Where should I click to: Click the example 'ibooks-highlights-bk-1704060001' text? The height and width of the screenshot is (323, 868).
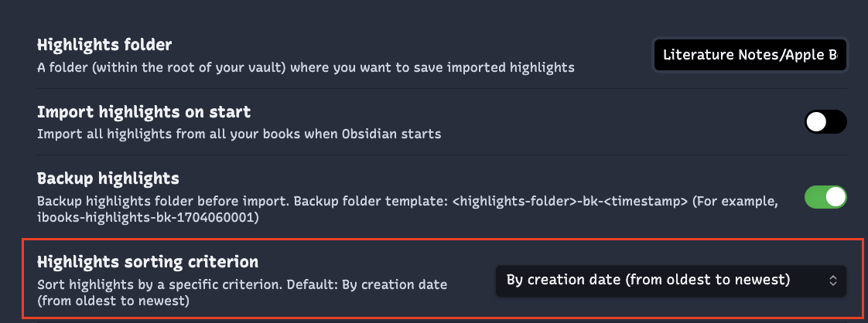148,217
